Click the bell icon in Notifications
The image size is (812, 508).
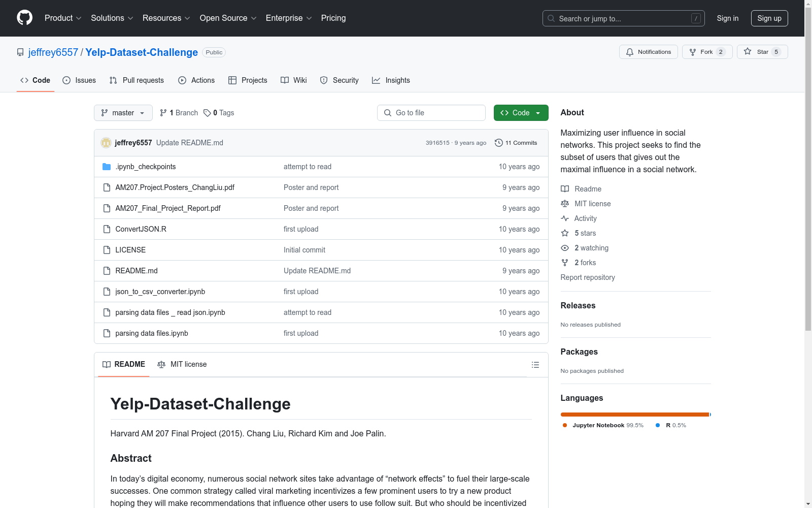pos(630,52)
